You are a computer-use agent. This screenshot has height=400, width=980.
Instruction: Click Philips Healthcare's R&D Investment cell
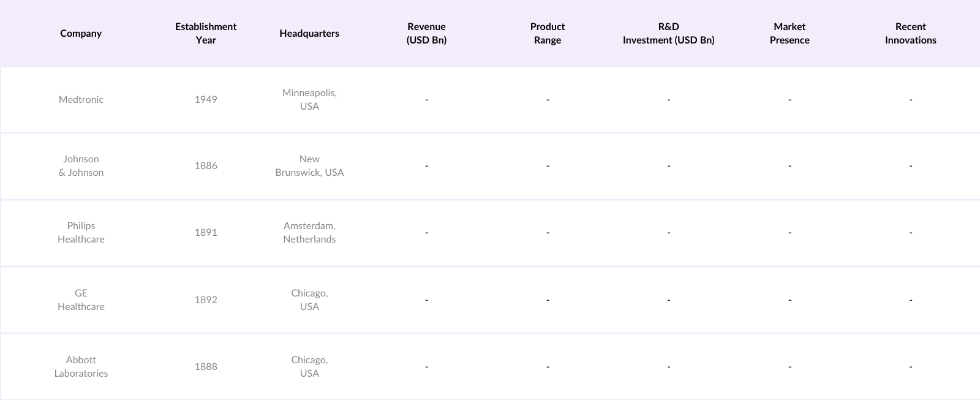669,232
